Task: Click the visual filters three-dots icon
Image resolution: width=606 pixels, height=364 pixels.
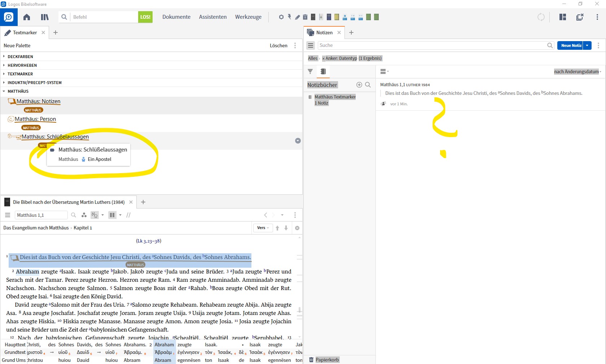Action: [x=84, y=215]
